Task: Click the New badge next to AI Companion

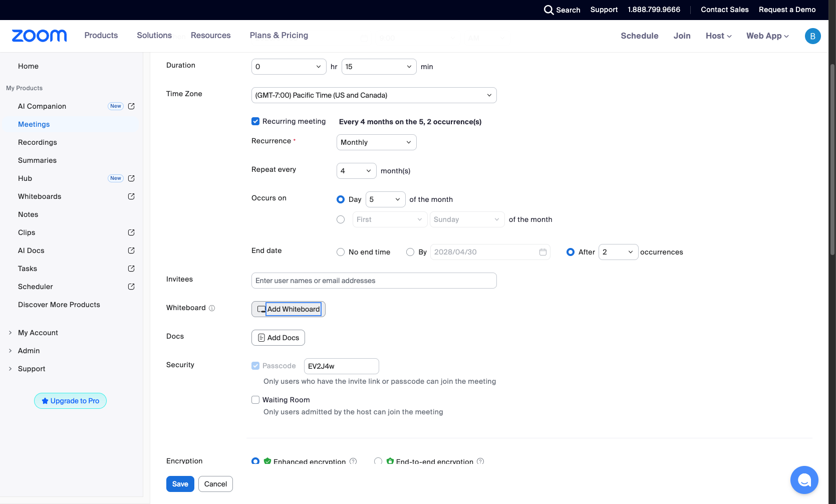Action: tap(116, 106)
